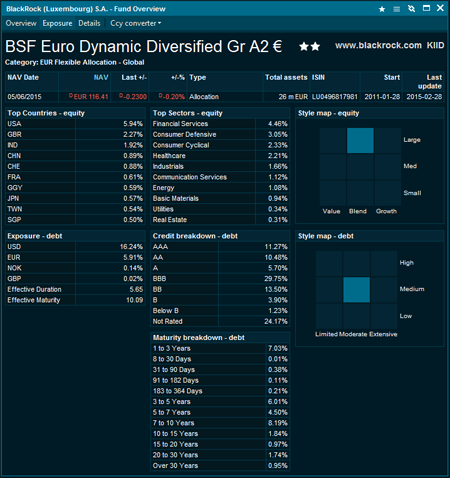450x478 pixels.
Task: Switch to the Exposure tab
Action: point(57,23)
